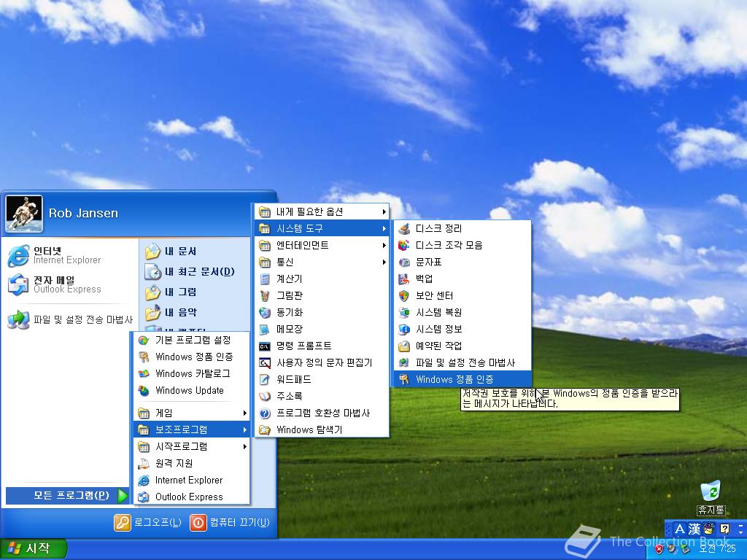This screenshot has height=560, width=747.
Task: Select Windows 정품 인증 in programs list
Action: (192, 357)
